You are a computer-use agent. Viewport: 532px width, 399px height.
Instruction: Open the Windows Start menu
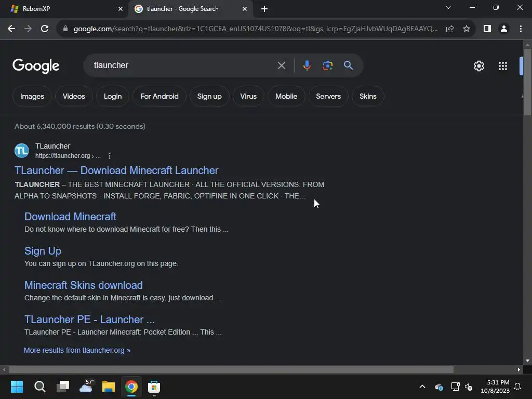[17, 387]
